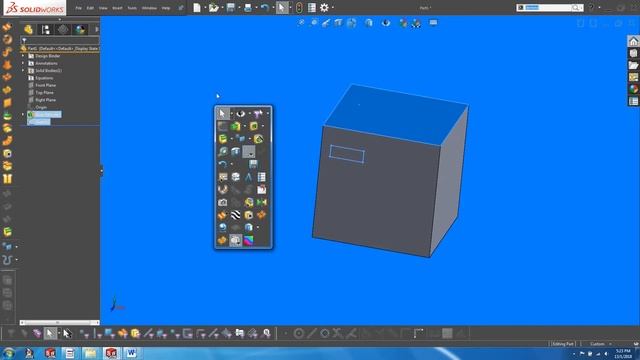Open the Tools menu

pos(132,8)
